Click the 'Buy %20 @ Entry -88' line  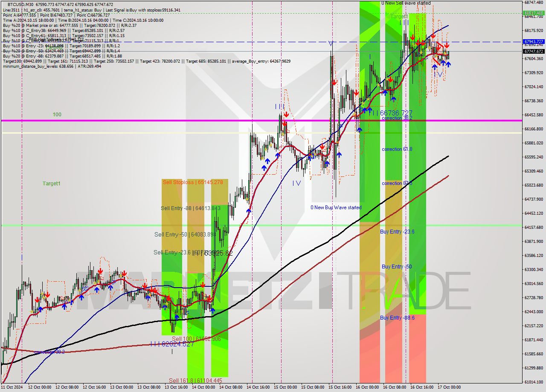point(62,56)
